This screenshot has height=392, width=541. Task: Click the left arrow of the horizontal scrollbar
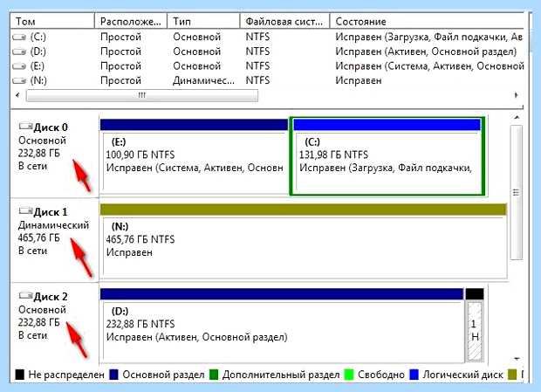(x=17, y=95)
